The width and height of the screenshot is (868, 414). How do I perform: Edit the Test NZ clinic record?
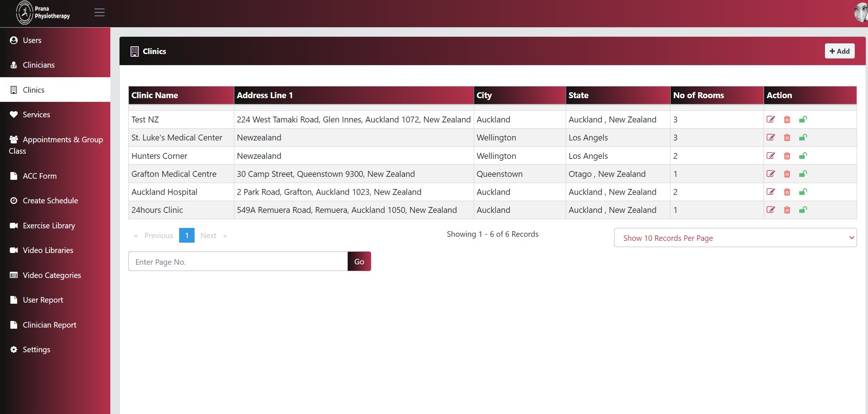pyautogui.click(x=771, y=119)
